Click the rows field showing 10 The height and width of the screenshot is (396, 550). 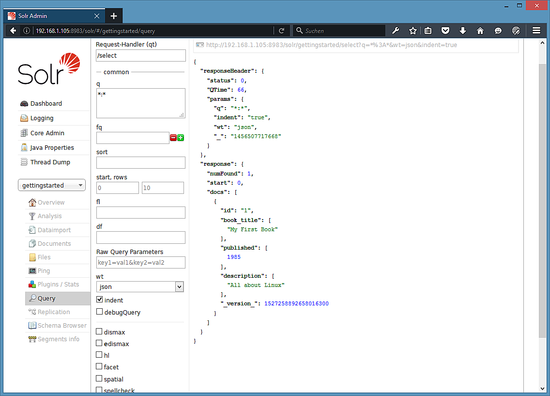tap(163, 188)
